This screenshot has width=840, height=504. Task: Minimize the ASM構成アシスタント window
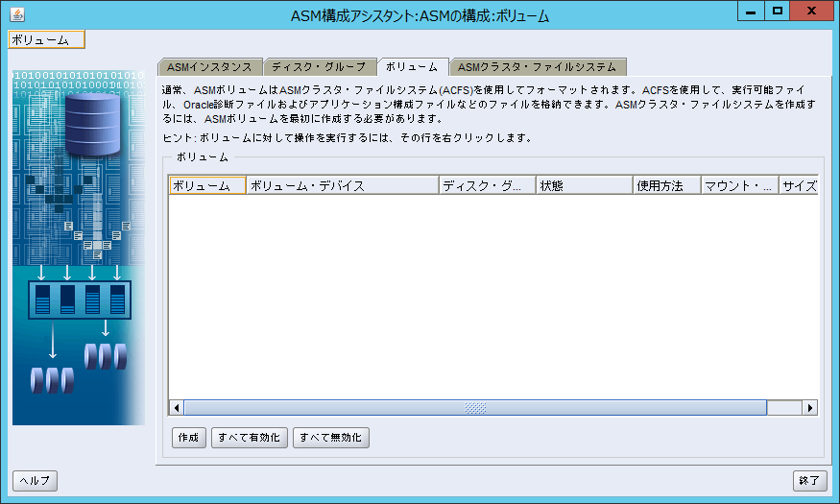pos(751,12)
